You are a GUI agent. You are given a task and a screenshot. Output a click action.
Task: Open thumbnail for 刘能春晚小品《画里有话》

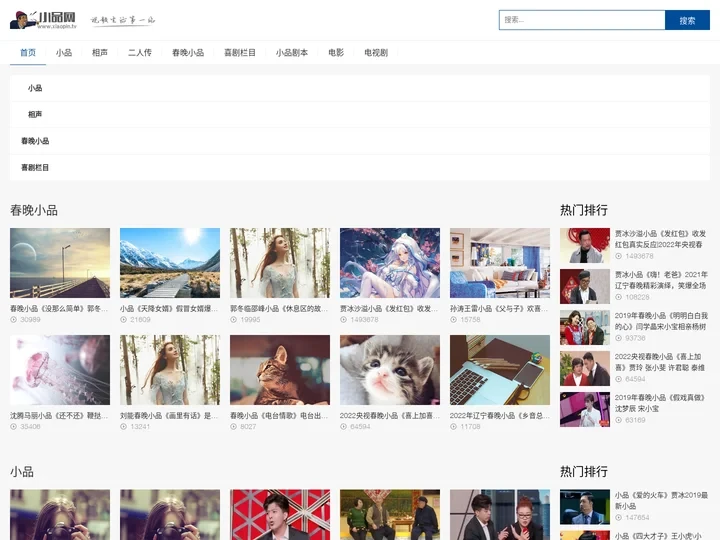point(170,370)
